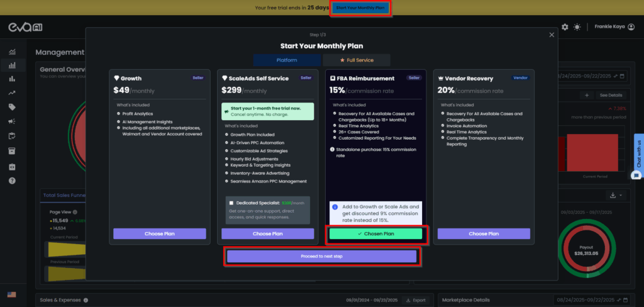Click the Growth diamond icon

116,78
